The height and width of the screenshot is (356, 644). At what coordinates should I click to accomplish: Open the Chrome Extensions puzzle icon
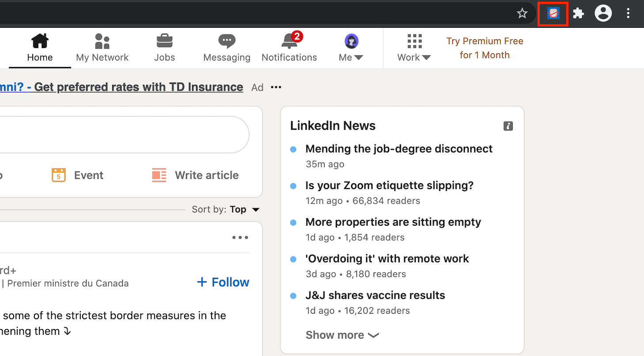click(578, 13)
